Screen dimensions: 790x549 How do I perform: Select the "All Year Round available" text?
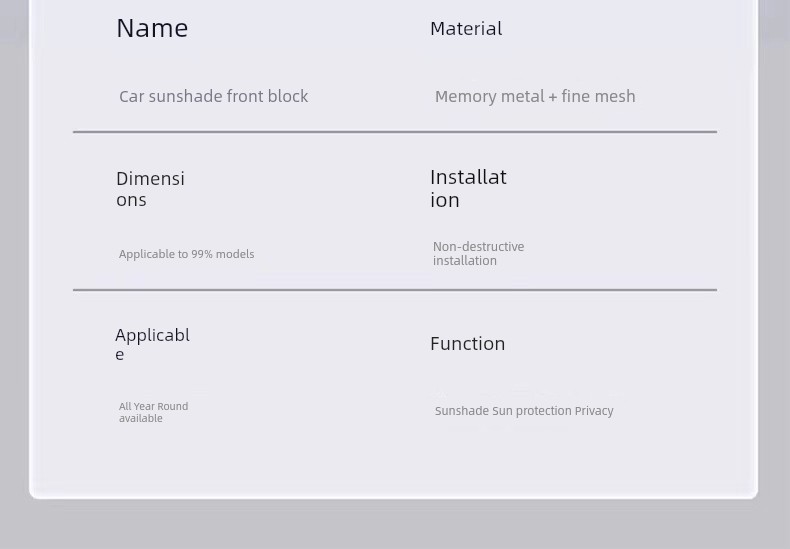coord(153,412)
